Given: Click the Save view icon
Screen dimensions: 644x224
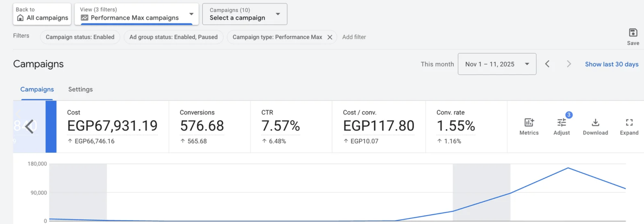Looking at the screenshot, I should [633, 33].
